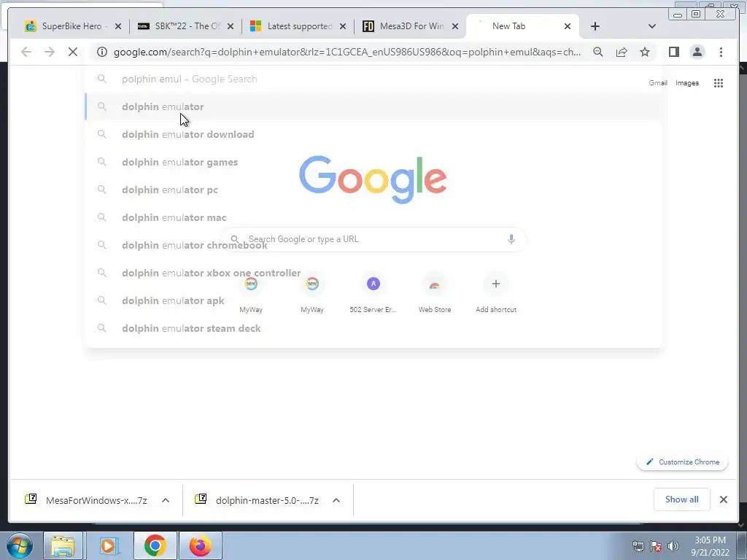The image size is (747, 560).
Task: Close the SBK 22 tab
Action: pos(231,26)
